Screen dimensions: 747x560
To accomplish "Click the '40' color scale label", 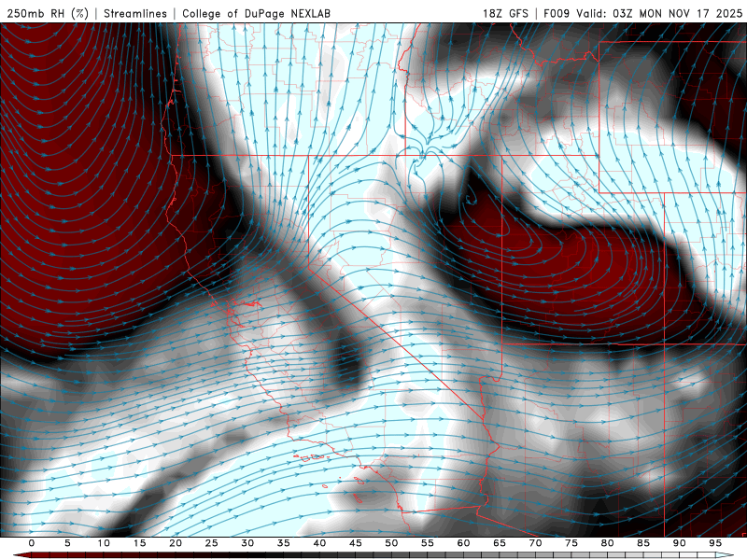I will (319, 543).
